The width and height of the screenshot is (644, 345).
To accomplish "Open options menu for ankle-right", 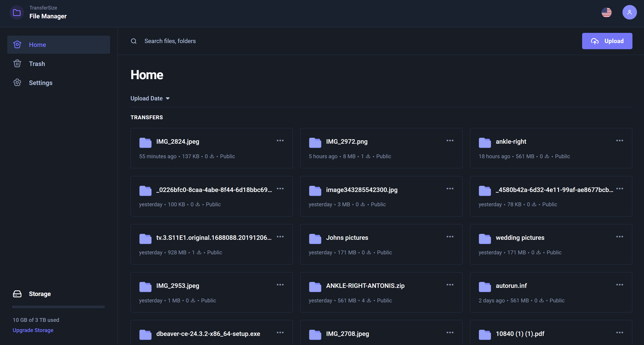I will point(620,141).
